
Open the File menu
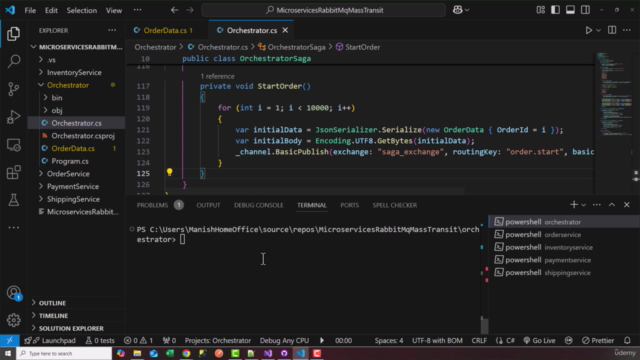click(30, 10)
